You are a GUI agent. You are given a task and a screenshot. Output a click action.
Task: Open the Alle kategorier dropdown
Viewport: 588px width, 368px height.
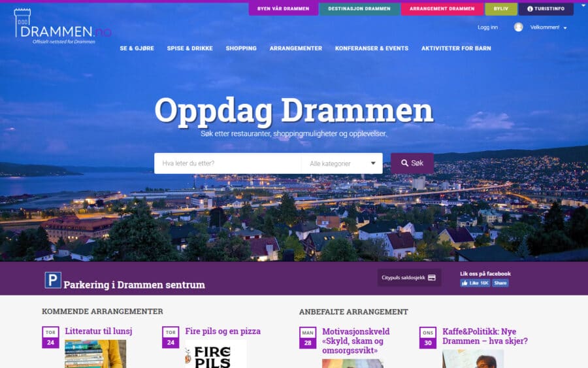(342, 163)
